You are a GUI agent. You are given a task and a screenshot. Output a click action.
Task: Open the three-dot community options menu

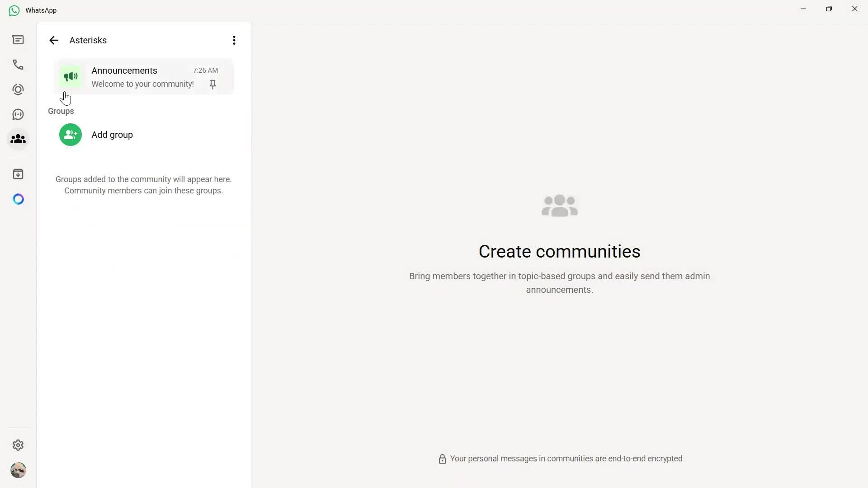[234, 40]
